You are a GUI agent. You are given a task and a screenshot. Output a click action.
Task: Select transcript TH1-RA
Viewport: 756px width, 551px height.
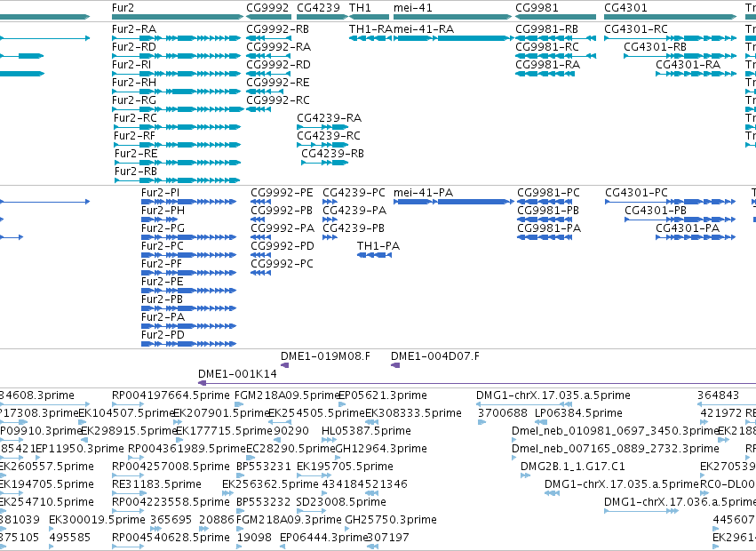370,38
